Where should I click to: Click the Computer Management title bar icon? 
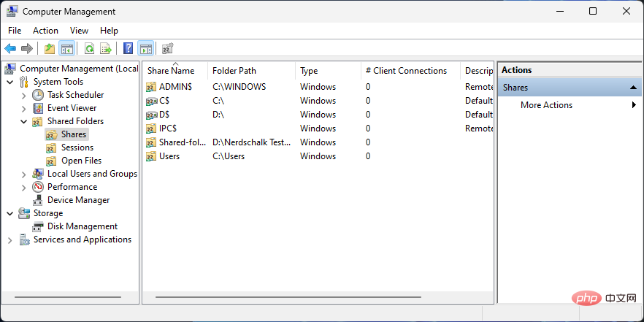tap(12, 12)
